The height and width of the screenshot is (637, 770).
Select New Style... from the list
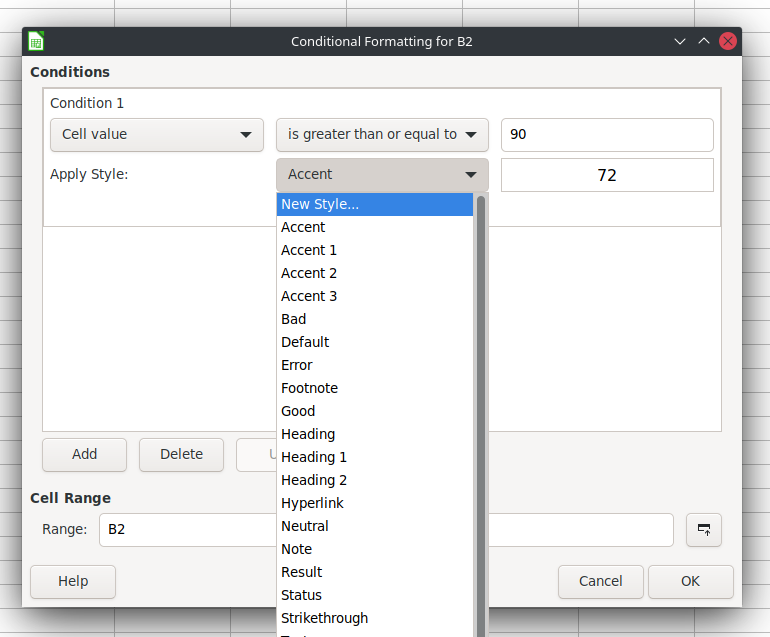click(375, 204)
